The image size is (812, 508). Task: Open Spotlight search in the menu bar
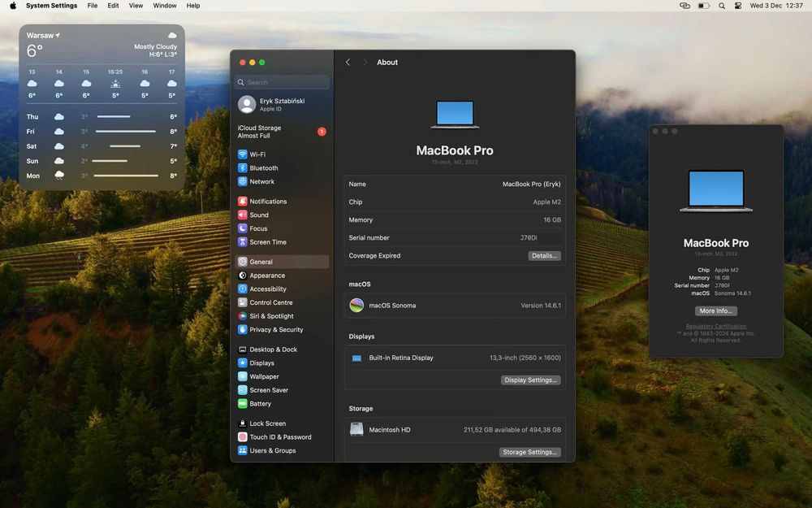(x=722, y=6)
